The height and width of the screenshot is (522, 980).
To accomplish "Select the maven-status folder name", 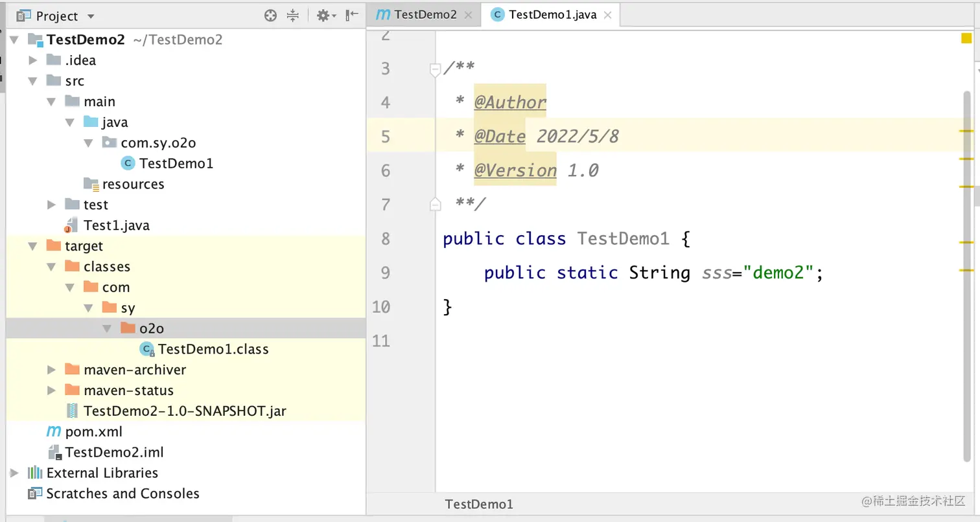I will point(128,391).
